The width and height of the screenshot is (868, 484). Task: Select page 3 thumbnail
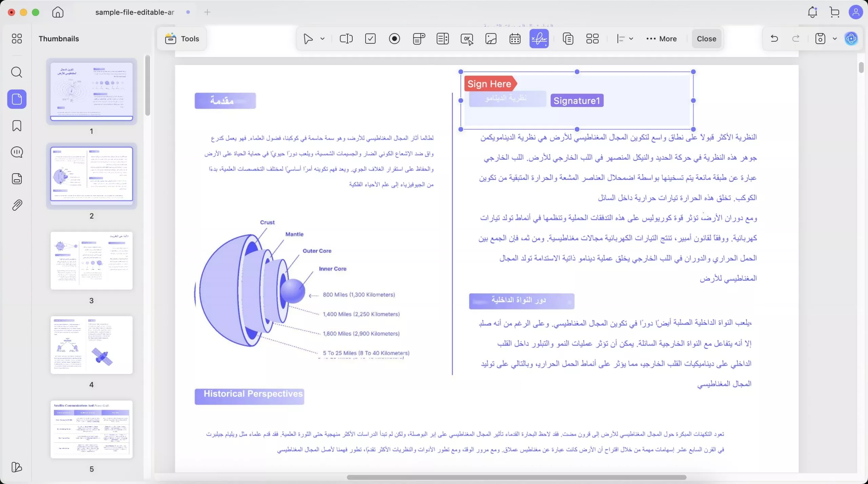tap(92, 261)
